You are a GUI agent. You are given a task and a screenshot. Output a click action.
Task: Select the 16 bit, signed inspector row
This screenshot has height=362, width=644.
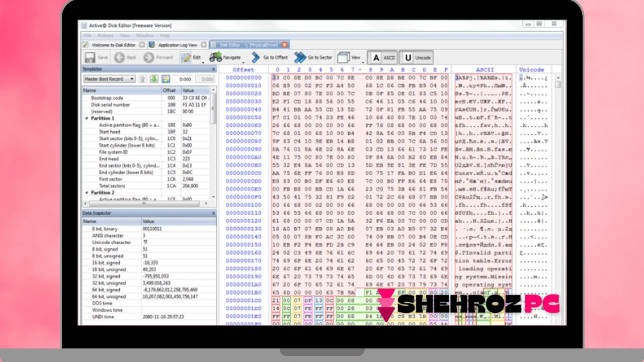coord(149,262)
